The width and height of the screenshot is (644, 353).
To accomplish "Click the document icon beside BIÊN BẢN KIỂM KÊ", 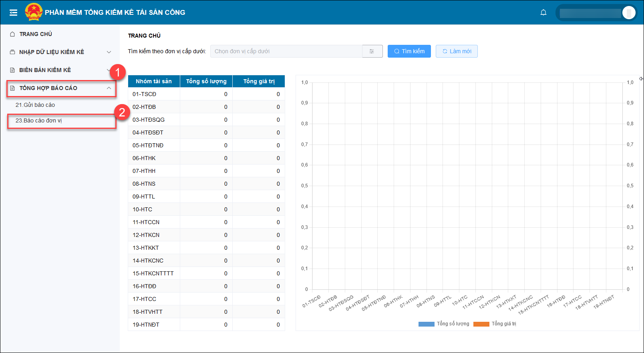I will pos(12,70).
